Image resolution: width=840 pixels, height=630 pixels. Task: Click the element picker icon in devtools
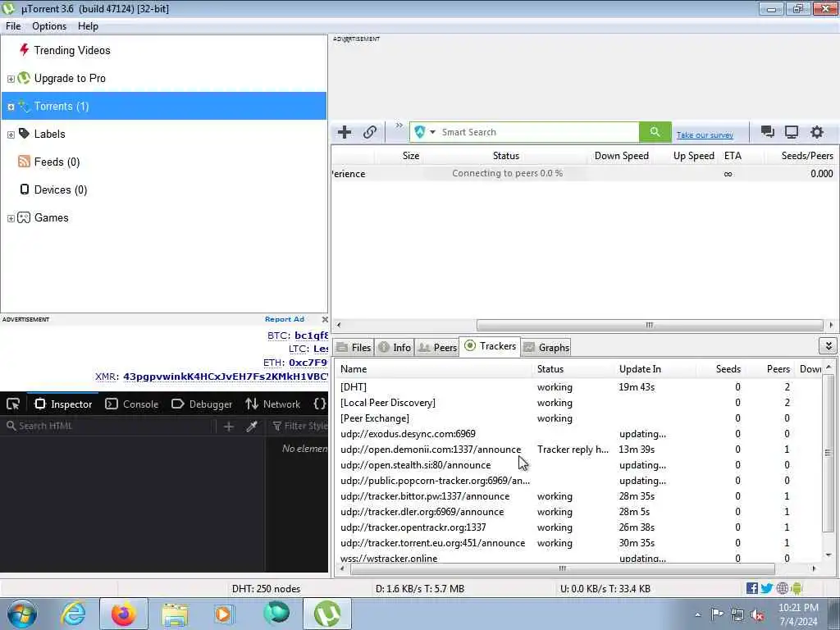[x=13, y=404]
